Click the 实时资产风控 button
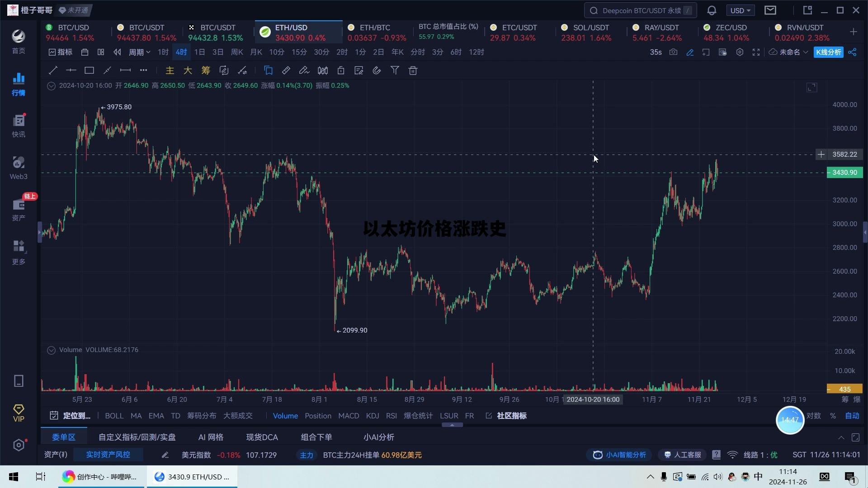The height and width of the screenshot is (488, 868). click(108, 455)
